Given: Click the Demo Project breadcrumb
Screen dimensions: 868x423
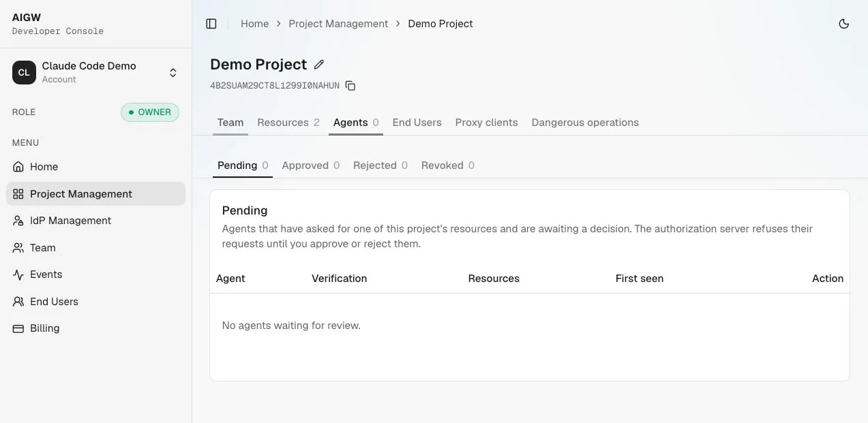Looking at the screenshot, I should pos(440,24).
